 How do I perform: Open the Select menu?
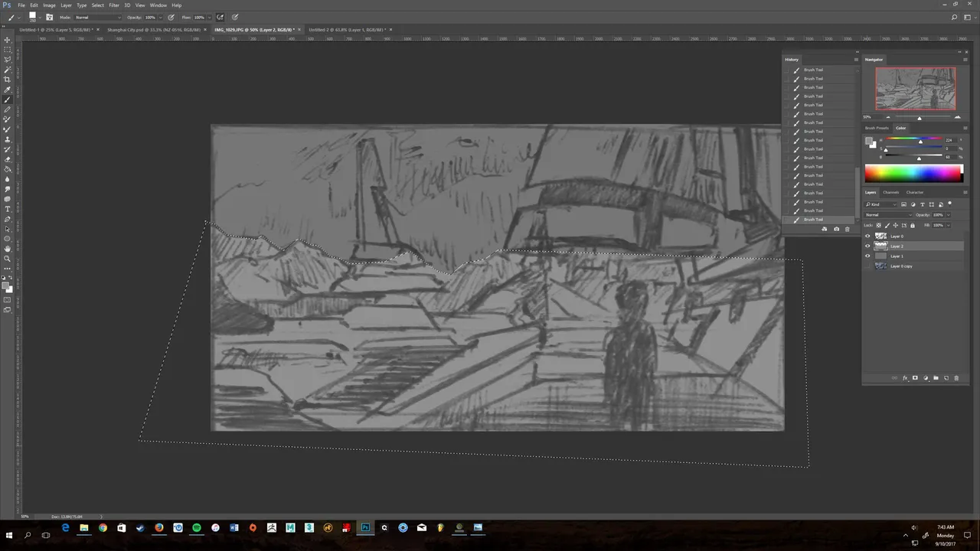tap(98, 5)
